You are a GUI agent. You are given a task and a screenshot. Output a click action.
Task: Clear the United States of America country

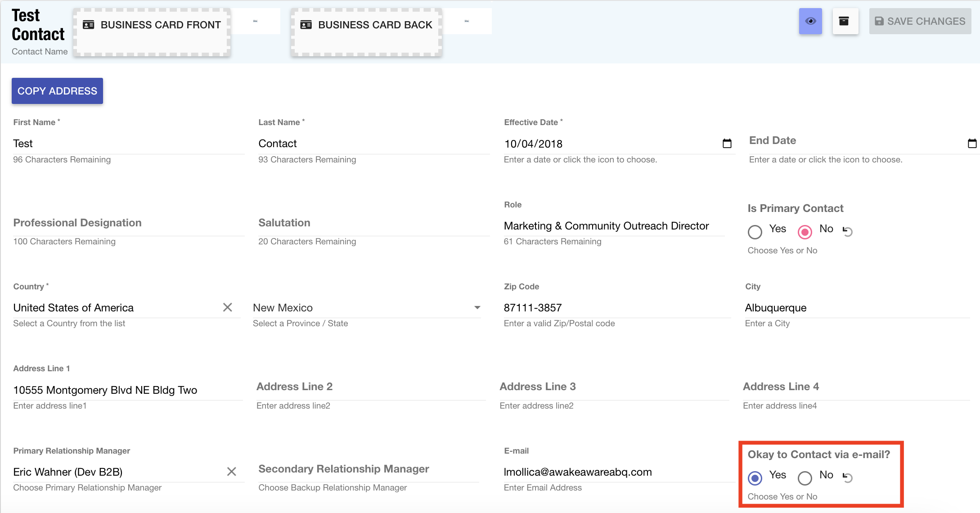pyautogui.click(x=228, y=307)
